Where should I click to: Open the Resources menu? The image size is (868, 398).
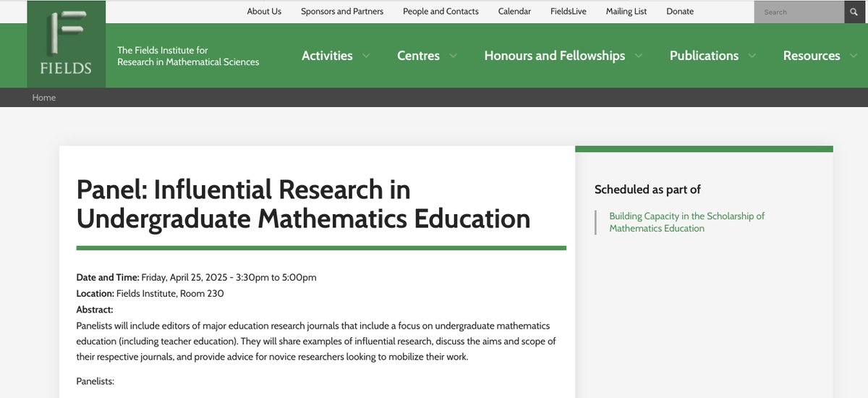[812, 56]
